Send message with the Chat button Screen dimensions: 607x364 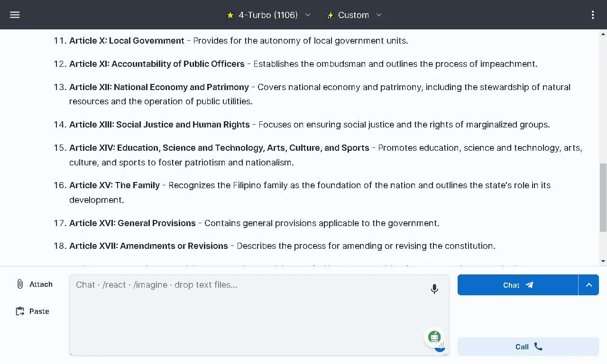pyautogui.click(x=518, y=285)
